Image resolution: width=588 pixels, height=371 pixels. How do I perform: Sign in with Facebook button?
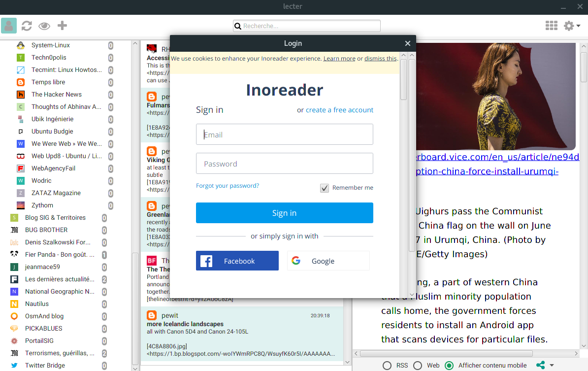tap(237, 261)
